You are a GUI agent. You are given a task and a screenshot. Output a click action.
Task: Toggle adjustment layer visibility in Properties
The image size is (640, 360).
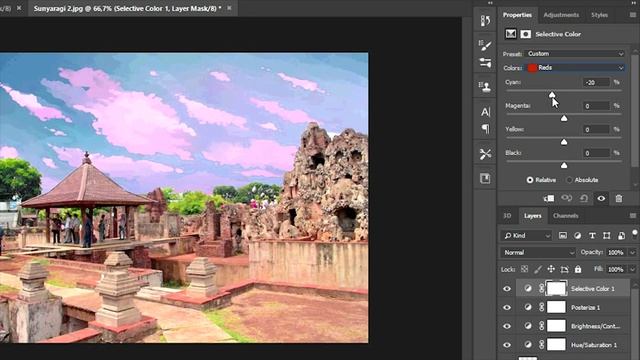click(601, 198)
